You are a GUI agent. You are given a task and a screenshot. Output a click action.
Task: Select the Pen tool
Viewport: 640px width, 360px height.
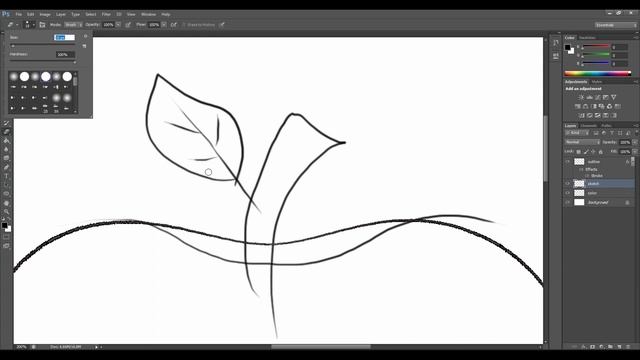click(x=6, y=167)
